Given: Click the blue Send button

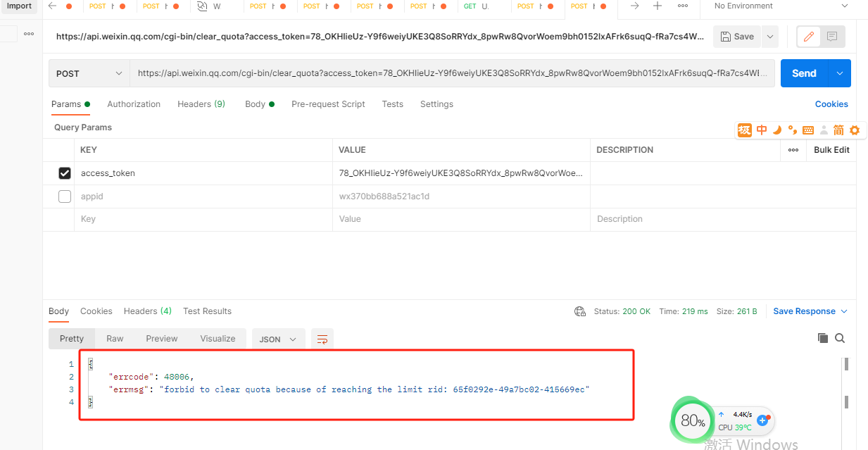Looking at the screenshot, I should [x=804, y=73].
